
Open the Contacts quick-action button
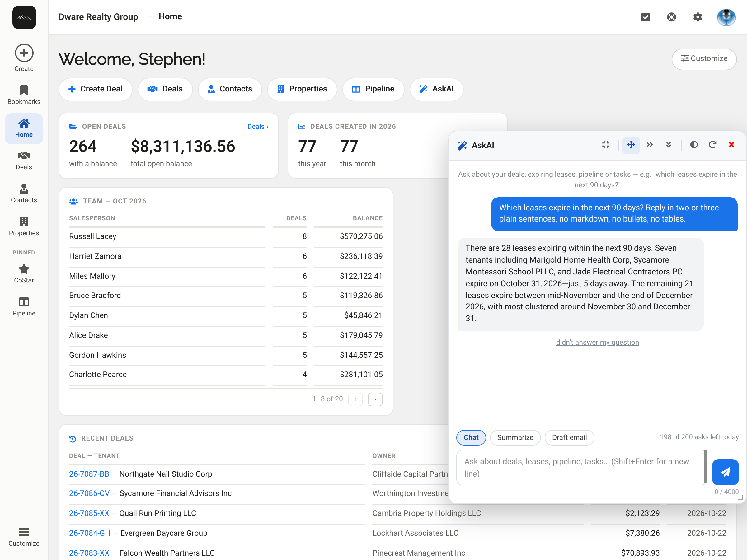click(x=230, y=89)
